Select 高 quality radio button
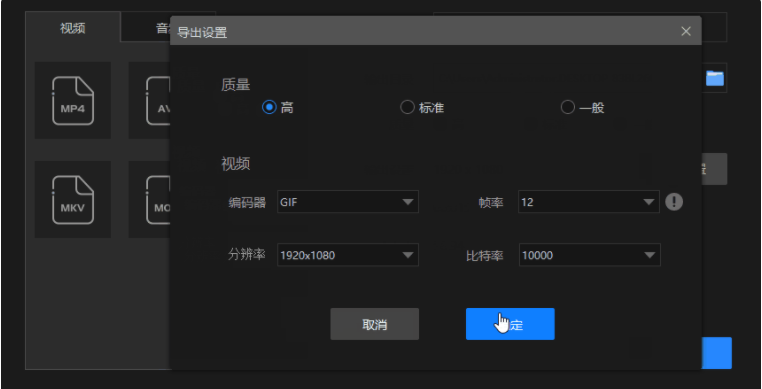 [x=269, y=107]
